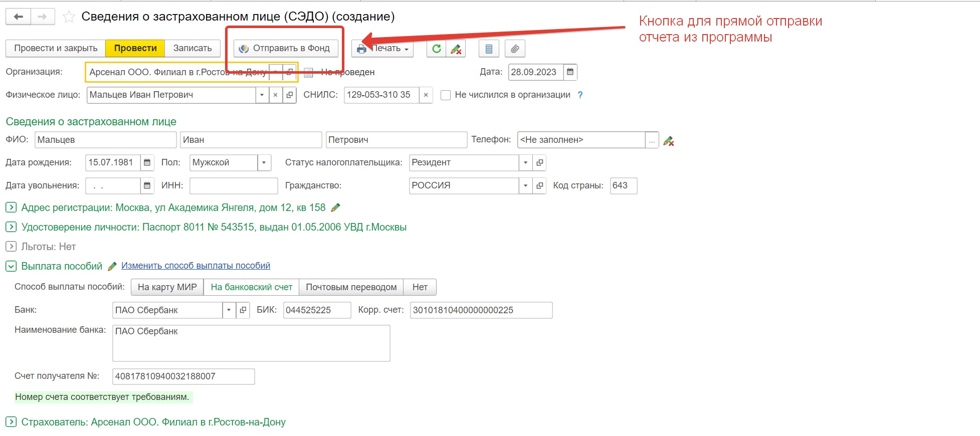Click the empty ИНН input field
The height and width of the screenshot is (436, 980).
coord(234,185)
